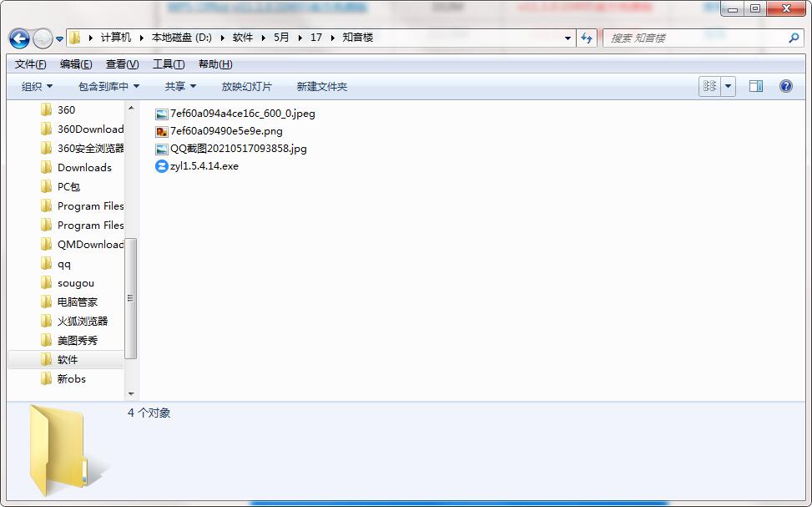Screen dimensions: 812x507
Task: Select 本地磁盘 (D:) in the address path
Action: pos(181,38)
